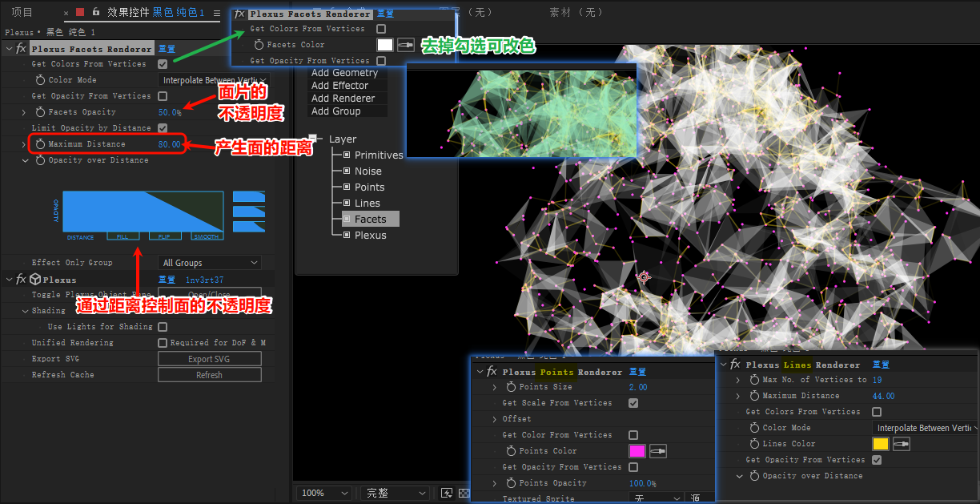Open Color Mode dropdown in Facets Renderer

(214, 80)
